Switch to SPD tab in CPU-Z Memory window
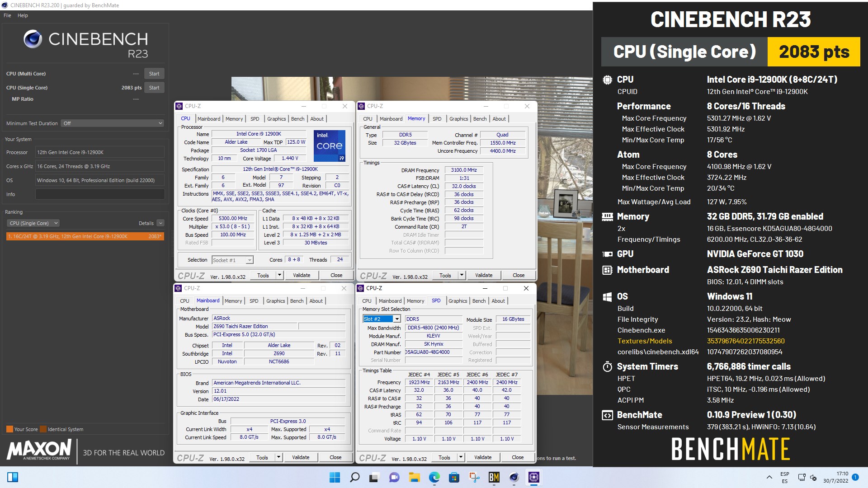This screenshot has width=868, height=488. (437, 119)
